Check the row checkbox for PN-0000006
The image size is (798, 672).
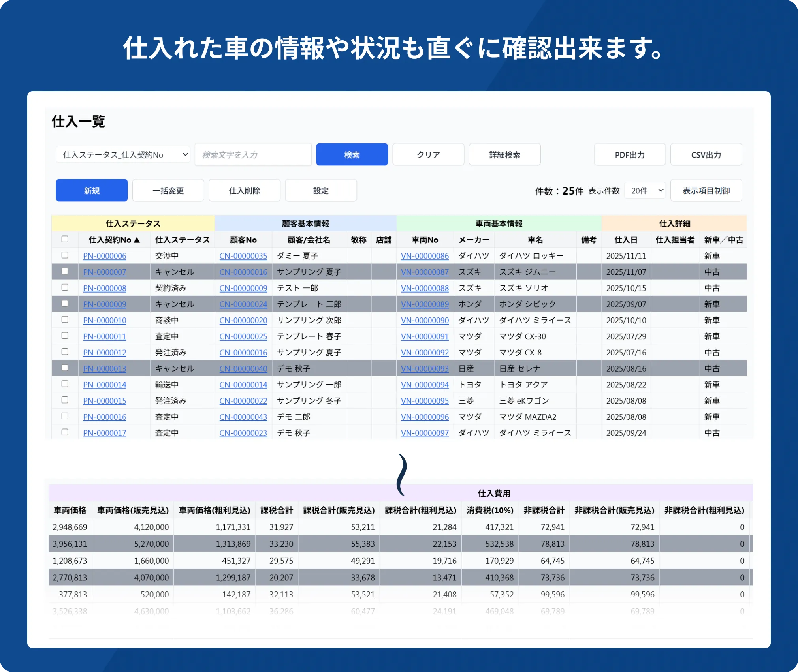65,255
